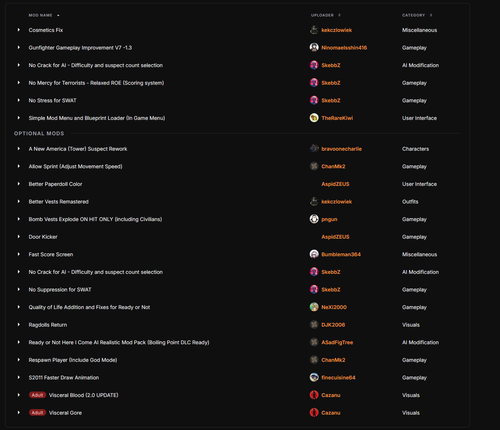The image size is (500, 430).
Task: Click 'Characters' category of A New America
Action: pos(415,149)
